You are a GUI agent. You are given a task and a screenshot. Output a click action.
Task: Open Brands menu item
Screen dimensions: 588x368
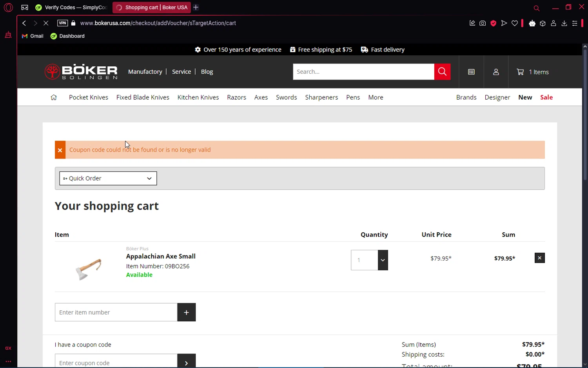(466, 97)
